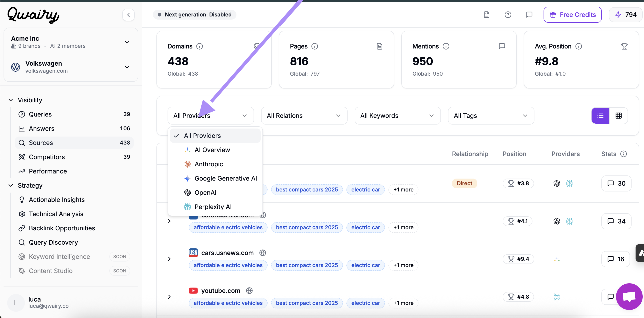Expand the row with position #4.1
Screen dimensions: 644x318
(169, 221)
